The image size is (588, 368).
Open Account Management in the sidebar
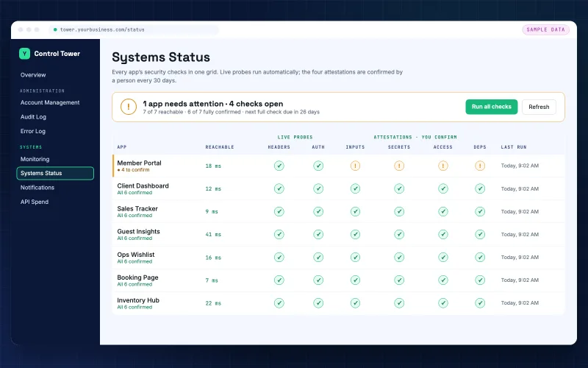50,102
